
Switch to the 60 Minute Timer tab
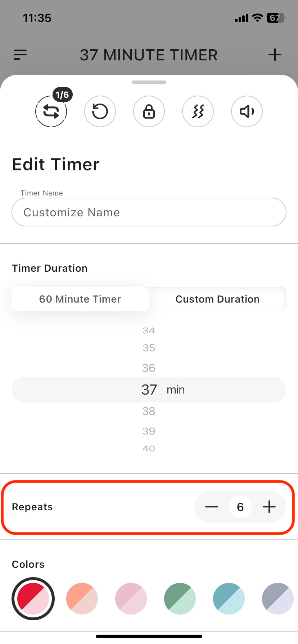[80, 299]
